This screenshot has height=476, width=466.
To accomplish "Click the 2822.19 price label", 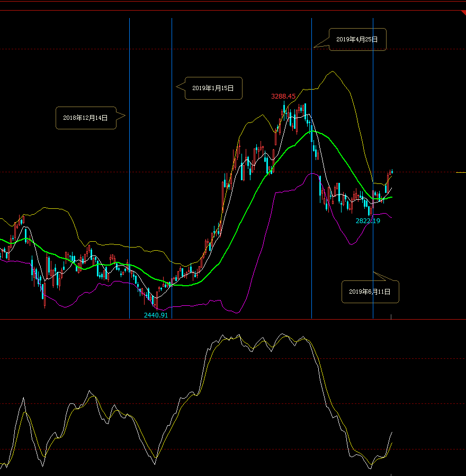I will tap(368, 221).
